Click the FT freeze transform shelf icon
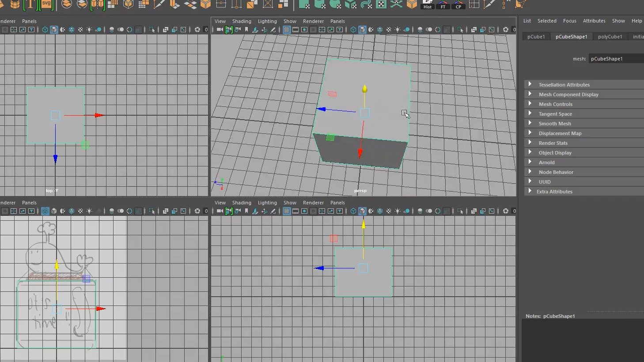The height and width of the screenshot is (362, 644). (x=443, y=4)
